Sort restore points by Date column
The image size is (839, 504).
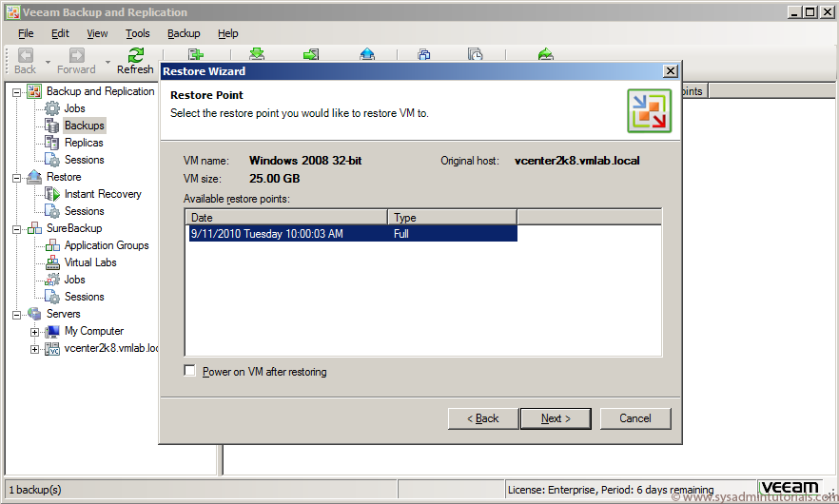tap(286, 217)
